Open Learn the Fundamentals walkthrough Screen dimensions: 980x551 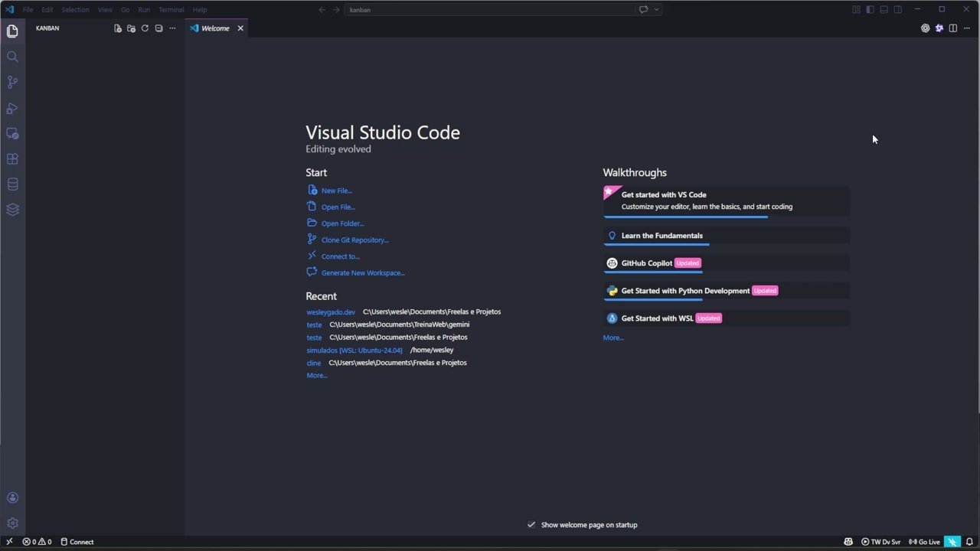click(727, 236)
